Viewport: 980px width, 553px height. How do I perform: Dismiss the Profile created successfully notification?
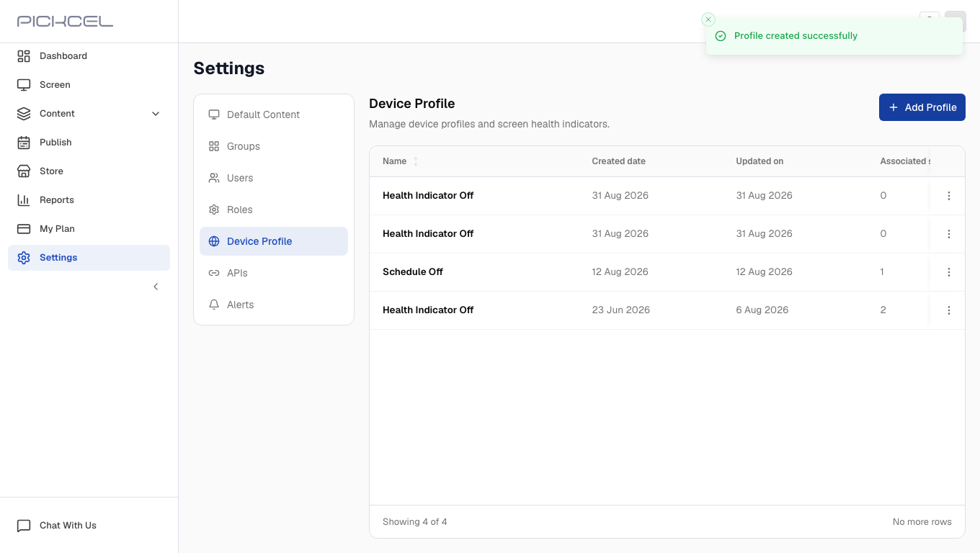click(x=708, y=19)
